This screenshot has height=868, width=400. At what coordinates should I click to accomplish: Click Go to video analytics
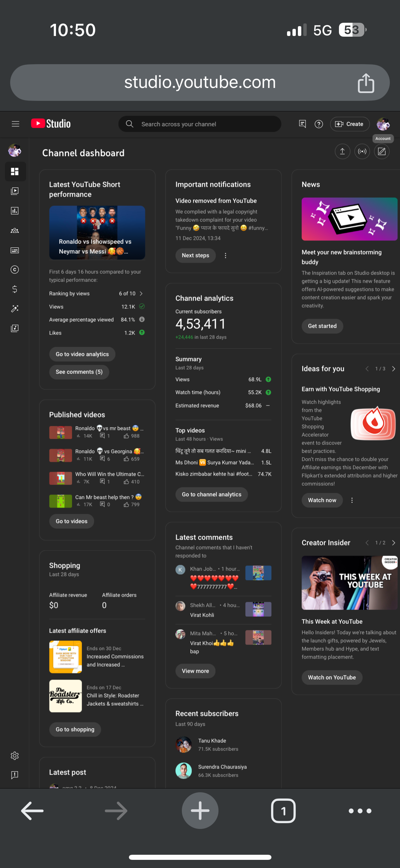pos(82,354)
